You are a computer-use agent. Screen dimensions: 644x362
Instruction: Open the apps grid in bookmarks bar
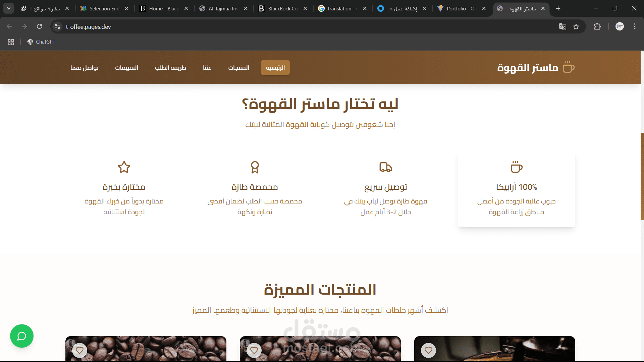(x=11, y=42)
